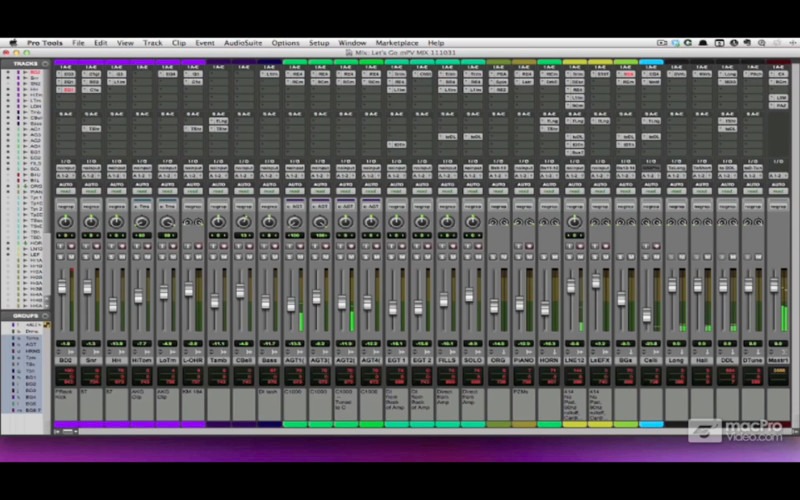This screenshot has width=800, height=500.
Task: Click the volume fader on the HH channel
Action: [x=113, y=305]
